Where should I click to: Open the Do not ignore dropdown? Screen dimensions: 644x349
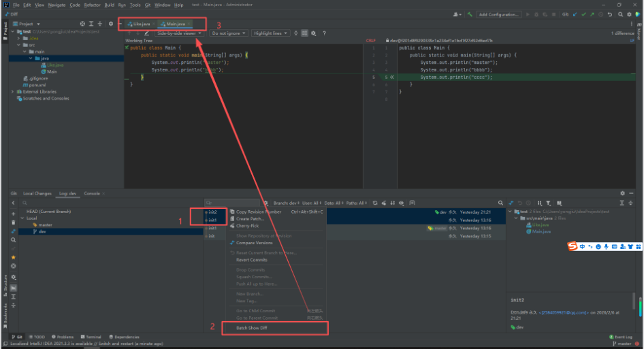coord(229,33)
